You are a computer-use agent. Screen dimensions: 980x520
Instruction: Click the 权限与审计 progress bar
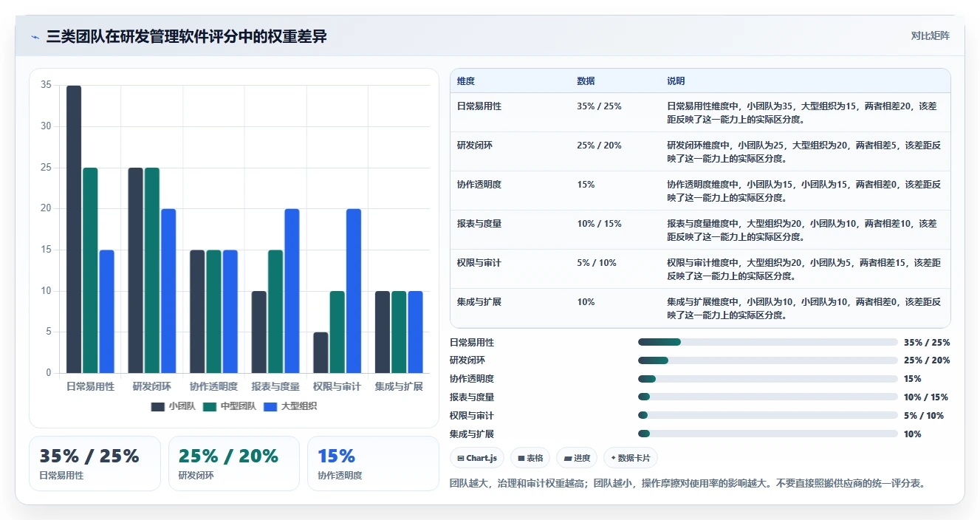coord(767,416)
